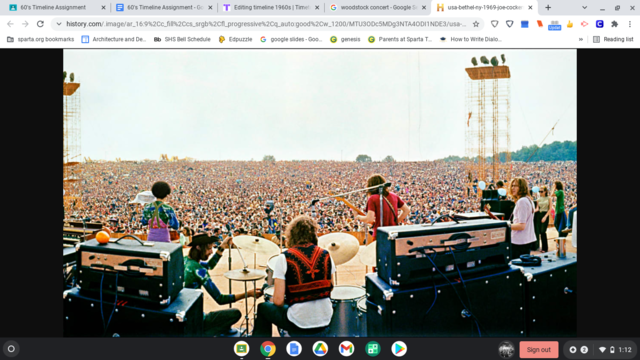640x360 pixels.
Task: Open google slides bookmark
Action: pyautogui.click(x=291, y=39)
